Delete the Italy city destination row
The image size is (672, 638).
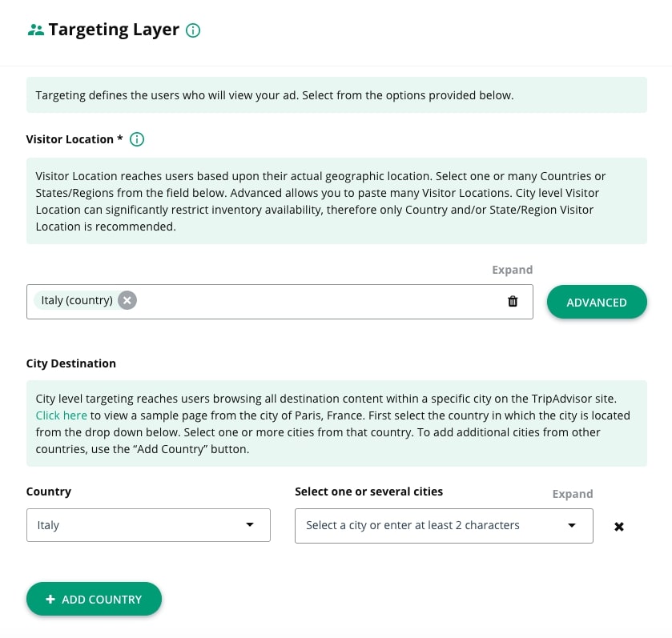coord(618,526)
